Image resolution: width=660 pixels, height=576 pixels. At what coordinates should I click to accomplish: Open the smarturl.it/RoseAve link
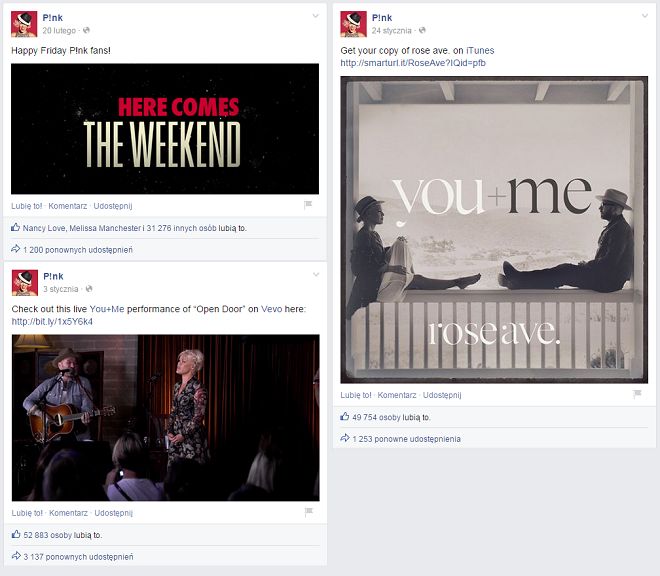coord(413,63)
